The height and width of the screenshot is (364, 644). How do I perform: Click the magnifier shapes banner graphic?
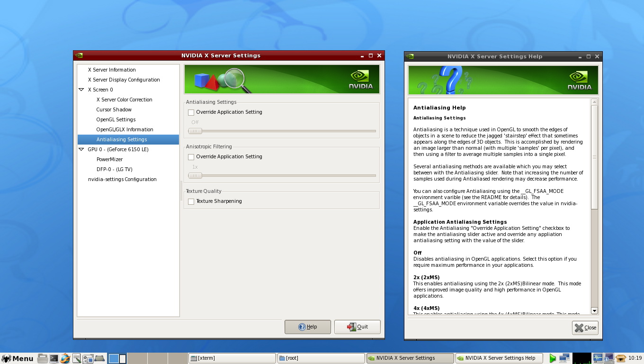click(224, 81)
